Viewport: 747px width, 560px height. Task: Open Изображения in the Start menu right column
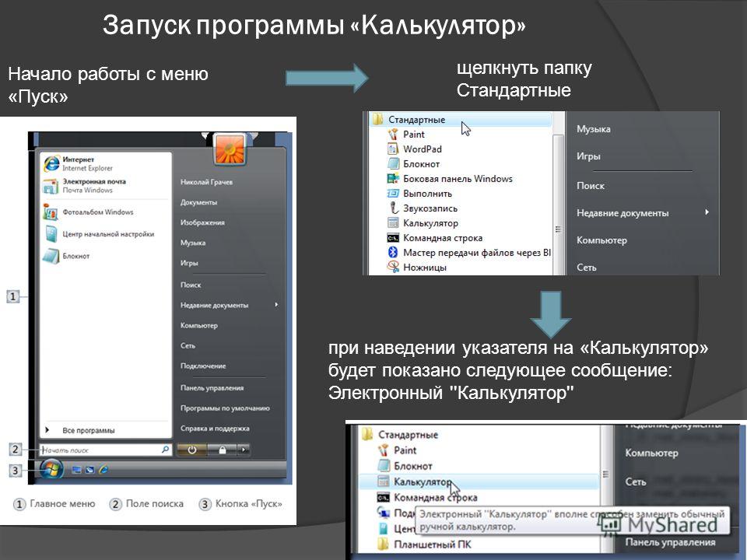202,222
